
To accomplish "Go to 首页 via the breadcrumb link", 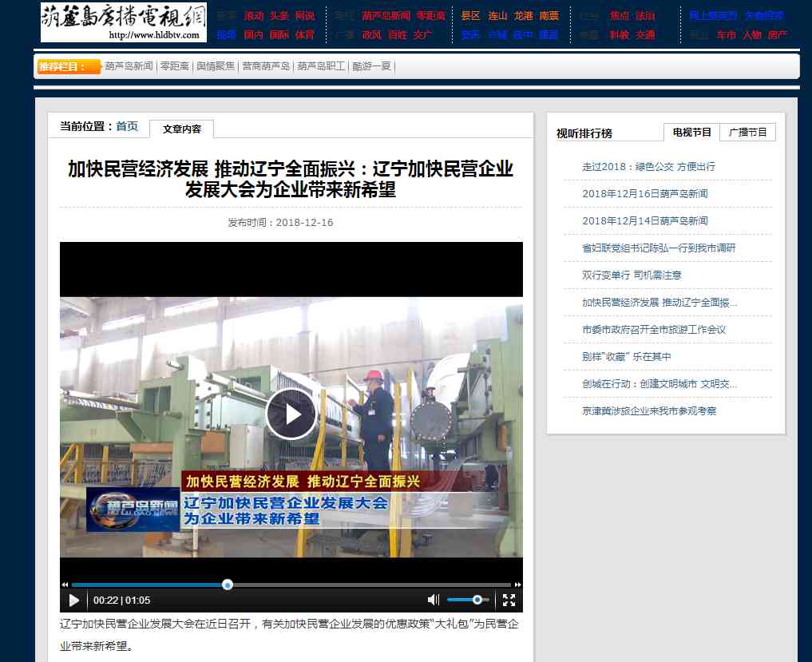I will click(125, 125).
